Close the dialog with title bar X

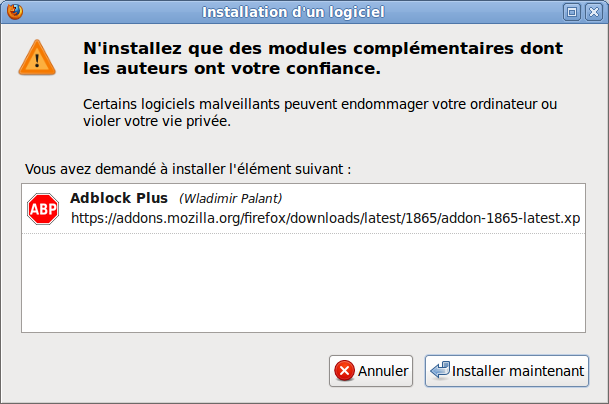(x=594, y=12)
